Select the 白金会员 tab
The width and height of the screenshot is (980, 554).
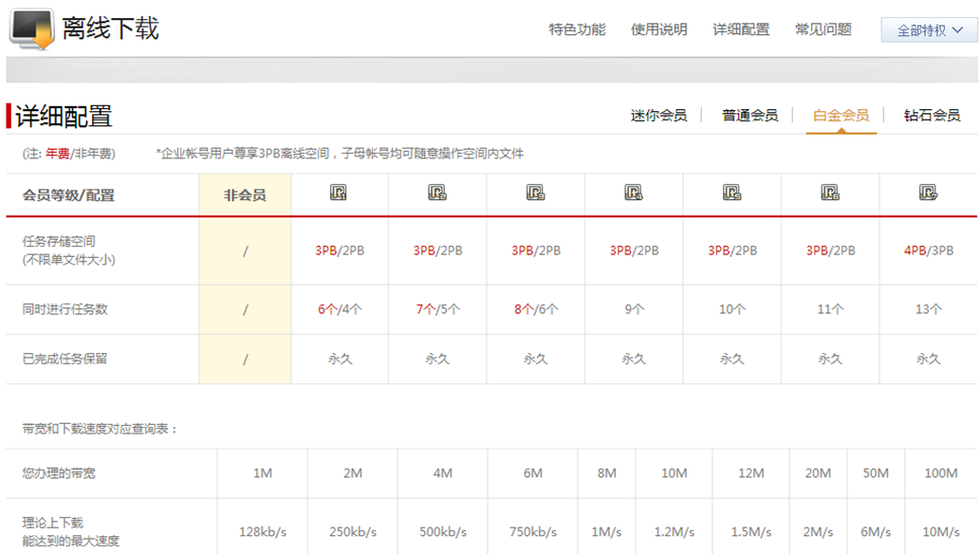coord(841,116)
